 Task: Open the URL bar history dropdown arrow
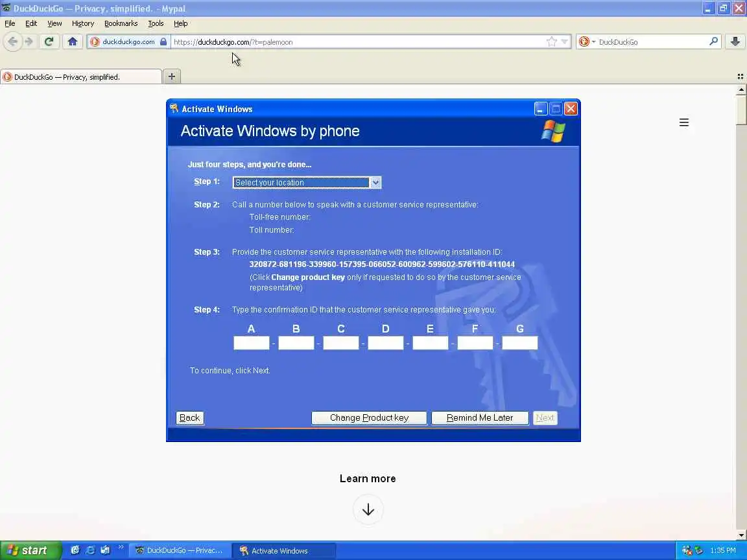tap(565, 42)
